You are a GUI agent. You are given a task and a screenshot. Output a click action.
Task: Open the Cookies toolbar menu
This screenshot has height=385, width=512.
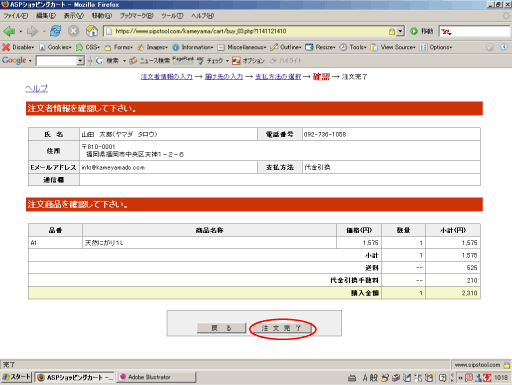tap(55, 47)
